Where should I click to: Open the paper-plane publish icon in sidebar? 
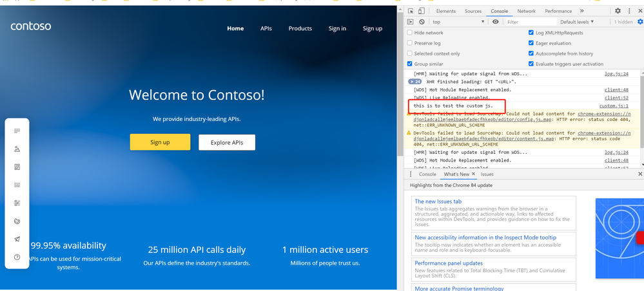(17, 239)
